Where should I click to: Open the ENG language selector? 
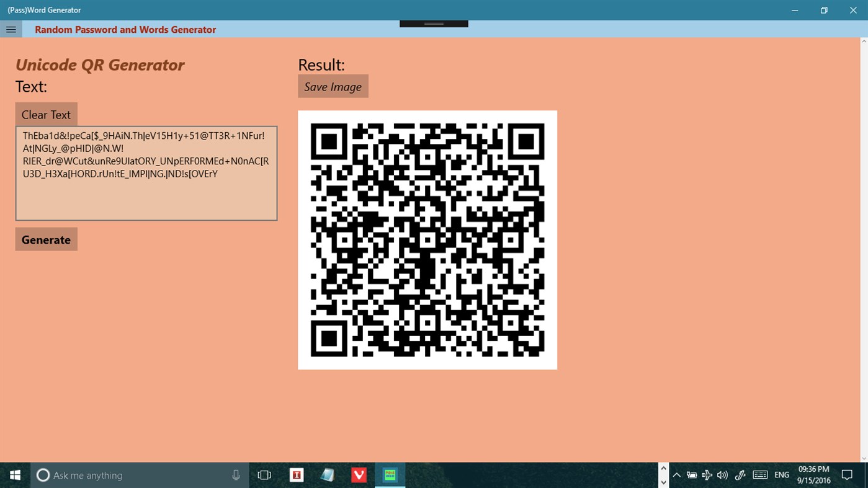(781, 474)
